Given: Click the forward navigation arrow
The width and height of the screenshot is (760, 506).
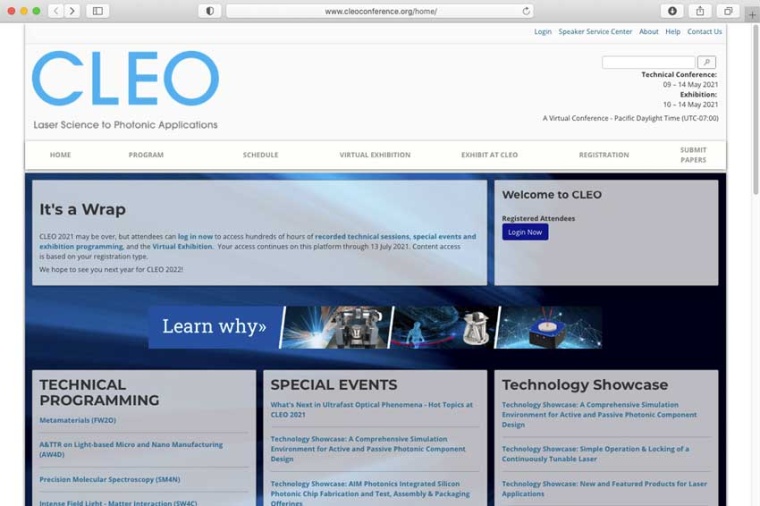Looking at the screenshot, I should [x=72, y=11].
